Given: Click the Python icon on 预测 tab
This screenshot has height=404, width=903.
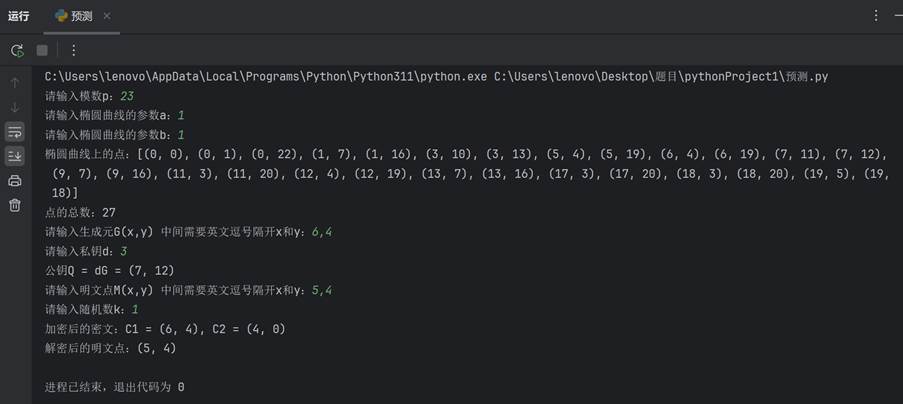Looking at the screenshot, I should (61, 16).
